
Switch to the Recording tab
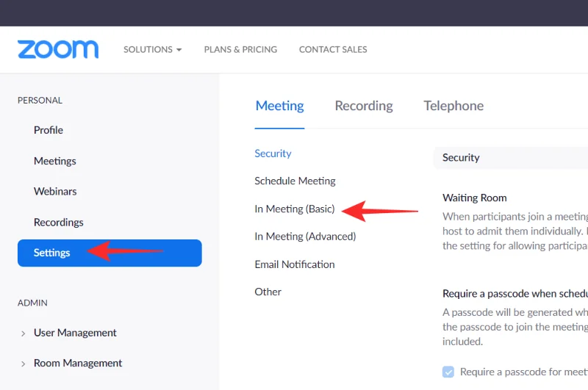pos(364,106)
